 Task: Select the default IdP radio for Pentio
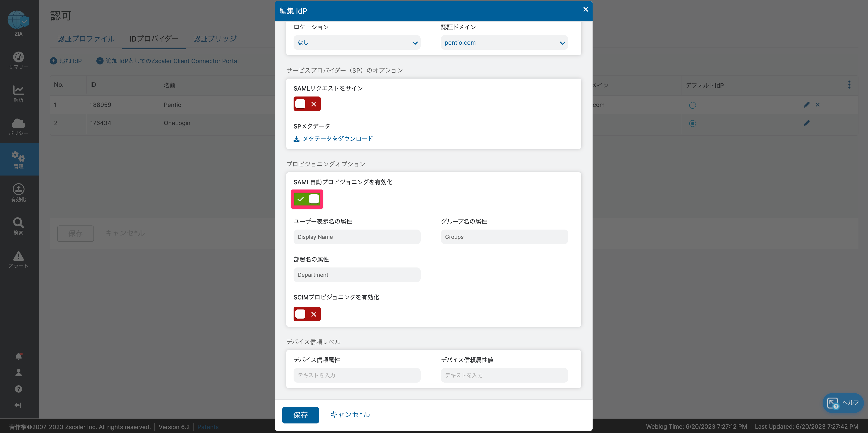pos(692,105)
